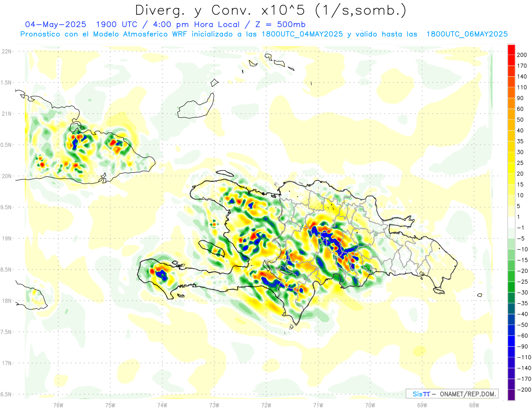Click the 'Z = 500mb' level text
532x411 pixels.
tap(281, 24)
